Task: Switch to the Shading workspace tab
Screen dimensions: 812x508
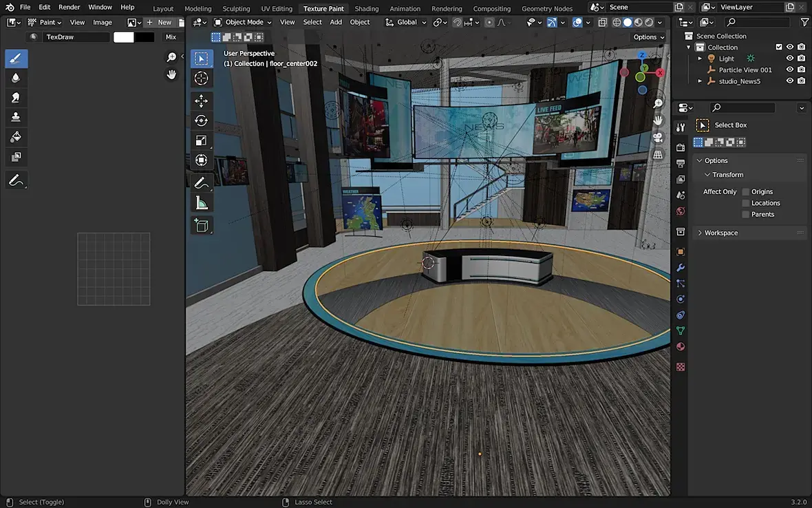Action: coord(366,9)
